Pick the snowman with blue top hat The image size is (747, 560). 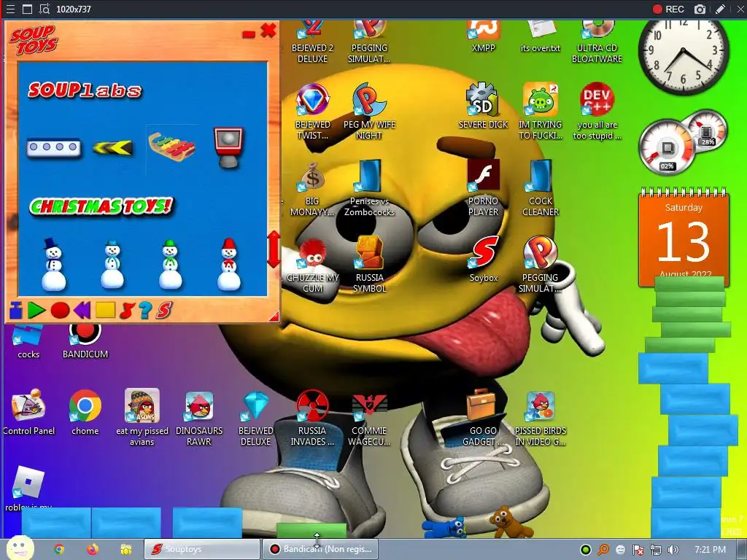[x=53, y=264]
